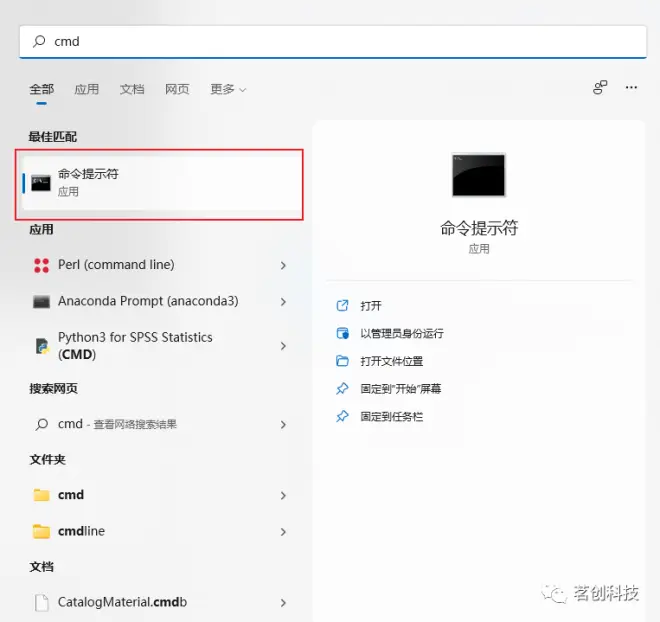Expand Anaconda Prompt chevron
Image resolution: width=660 pixels, height=622 pixels.
coord(283,302)
